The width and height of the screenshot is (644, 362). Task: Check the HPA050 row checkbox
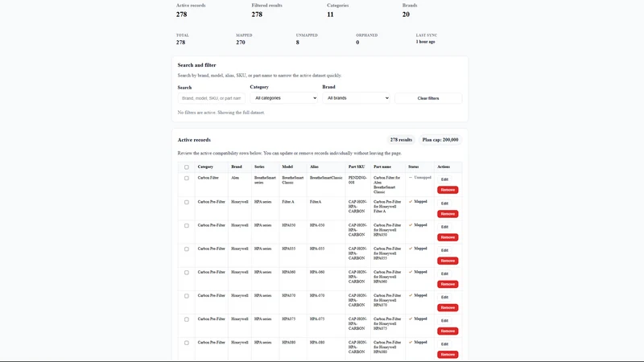(187, 225)
